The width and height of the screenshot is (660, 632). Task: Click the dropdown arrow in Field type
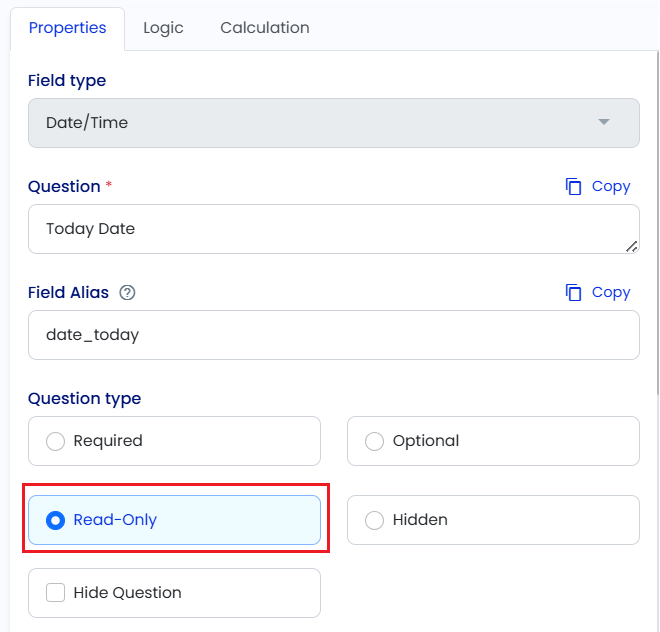604,122
